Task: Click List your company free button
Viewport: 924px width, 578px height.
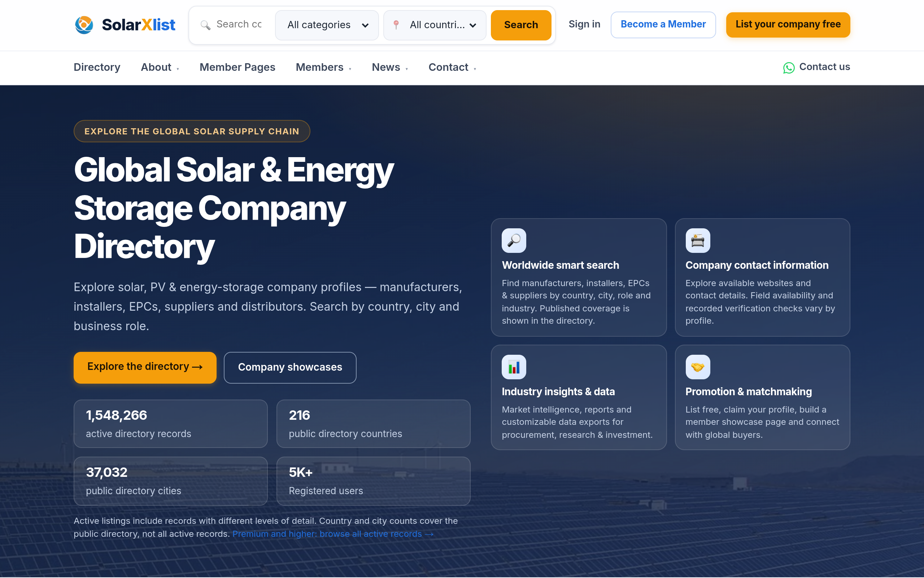Action: 788,25
